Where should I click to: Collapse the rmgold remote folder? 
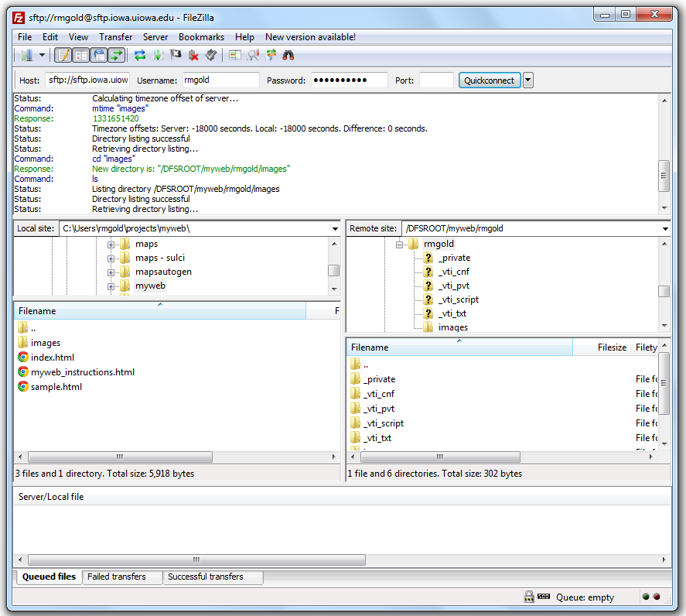[x=399, y=245]
